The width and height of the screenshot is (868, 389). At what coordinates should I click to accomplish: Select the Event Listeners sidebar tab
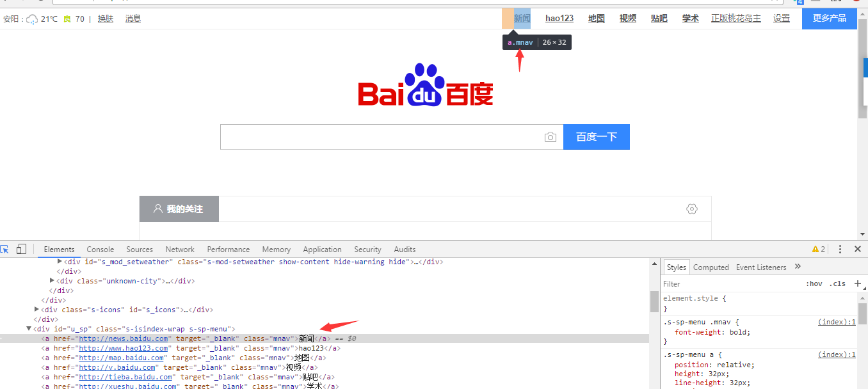tap(761, 267)
